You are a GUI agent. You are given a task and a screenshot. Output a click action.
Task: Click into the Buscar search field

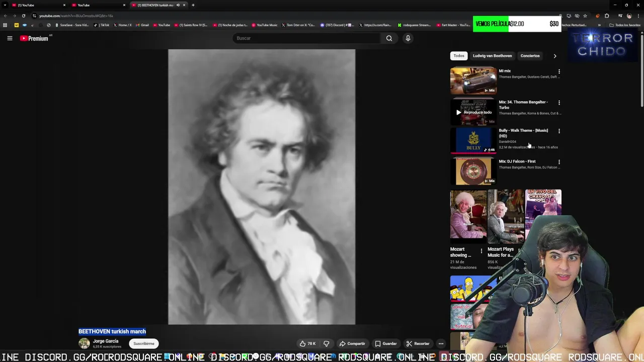[x=307, y=38]
